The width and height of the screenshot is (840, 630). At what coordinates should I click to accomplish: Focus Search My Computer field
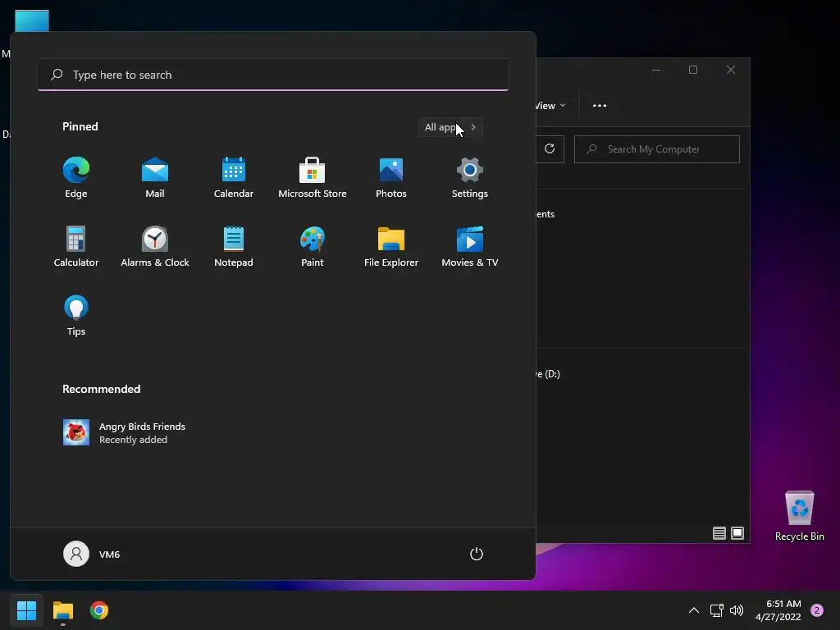tap(657, 149)
